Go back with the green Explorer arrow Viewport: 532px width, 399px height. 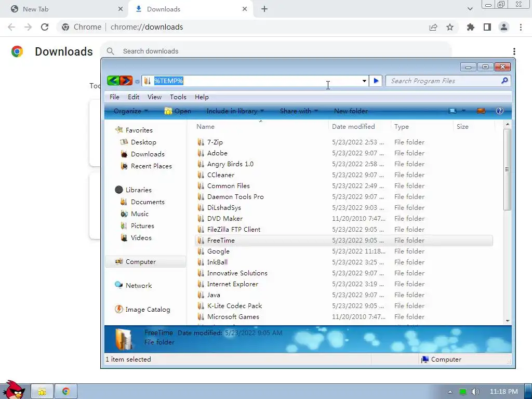113,81
